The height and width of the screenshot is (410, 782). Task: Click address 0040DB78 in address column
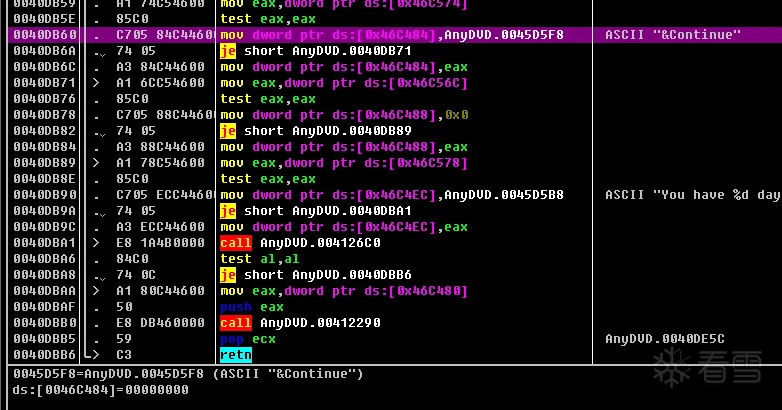[x=45, y=115]
